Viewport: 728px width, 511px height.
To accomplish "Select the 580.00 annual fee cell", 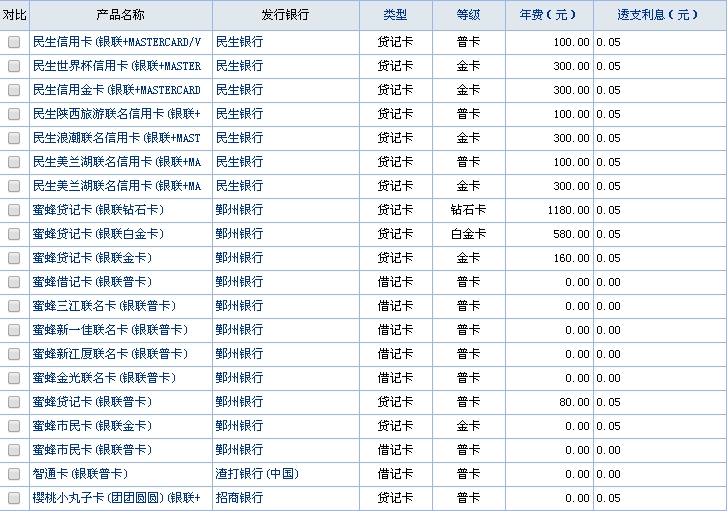I will pyautogui.click(x=549, y=234).
